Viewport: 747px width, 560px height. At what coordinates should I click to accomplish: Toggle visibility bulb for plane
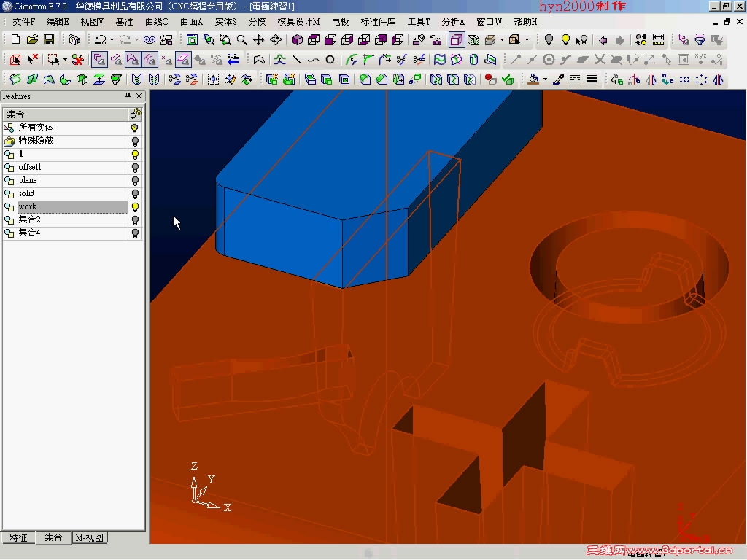pyautogui.click(x=135, y=181)
